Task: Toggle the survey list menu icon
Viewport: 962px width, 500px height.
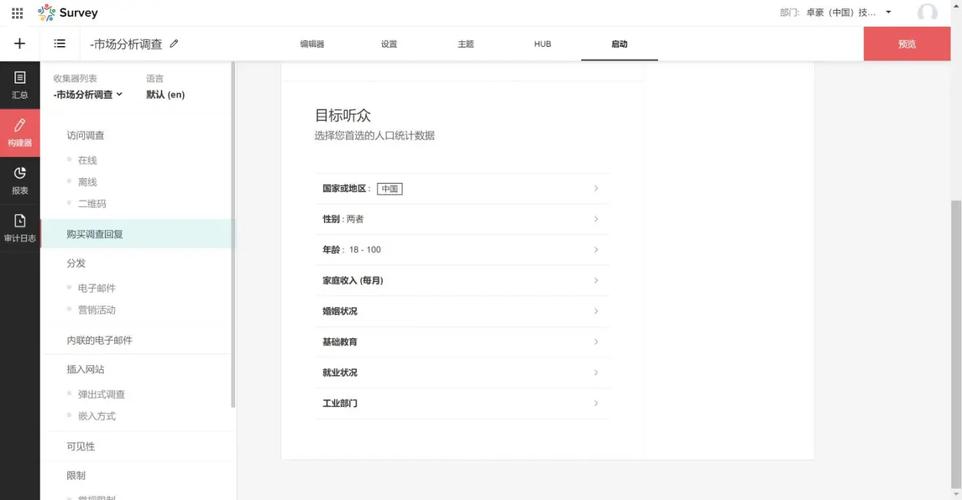Action: [60, 44]
